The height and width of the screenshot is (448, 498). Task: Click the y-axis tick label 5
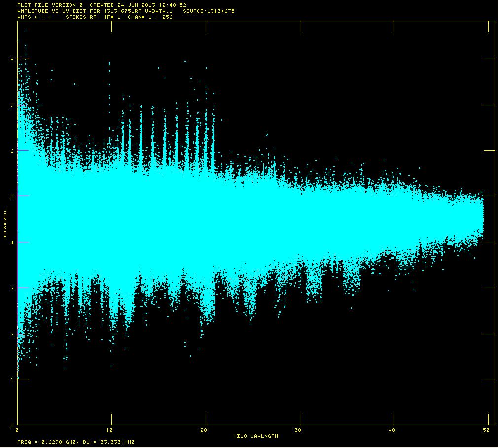click(x=12, y=196)
